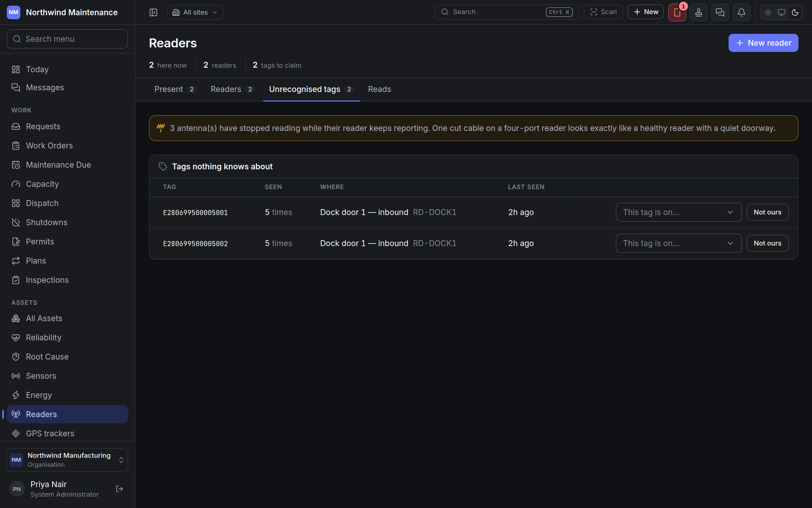Focus the Search menu field
The image size is (812, 508).
[x=67, y=39]
